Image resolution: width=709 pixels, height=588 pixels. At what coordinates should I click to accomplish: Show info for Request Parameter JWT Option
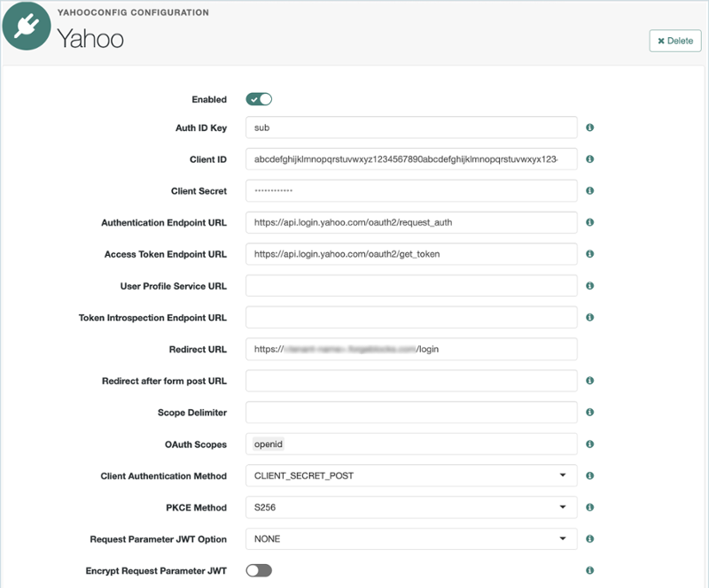click(x=589, y=538)
